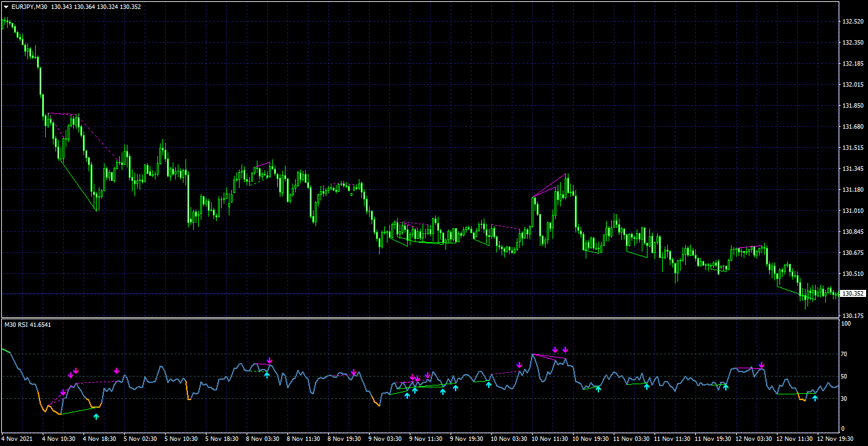868x446 pixels.
Task: Click the magenta down arrow near 8 Nov 19:30
Action: [x=353, y=372]
